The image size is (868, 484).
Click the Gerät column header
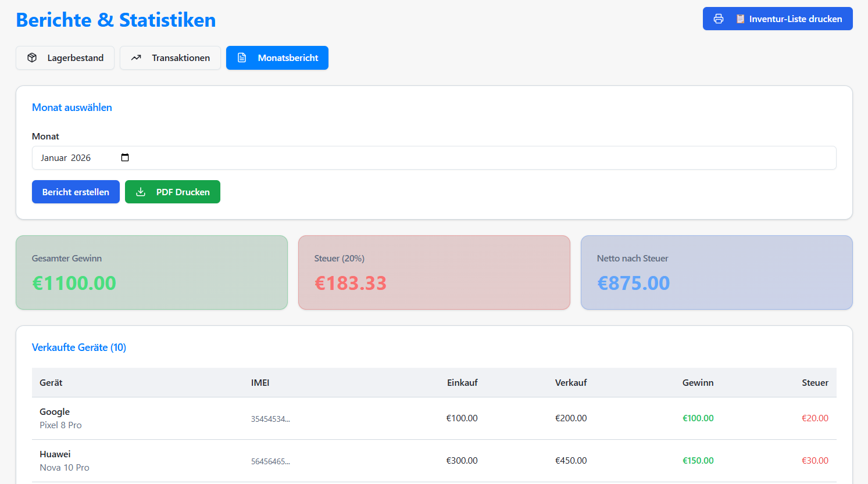(x=51, y=382)
